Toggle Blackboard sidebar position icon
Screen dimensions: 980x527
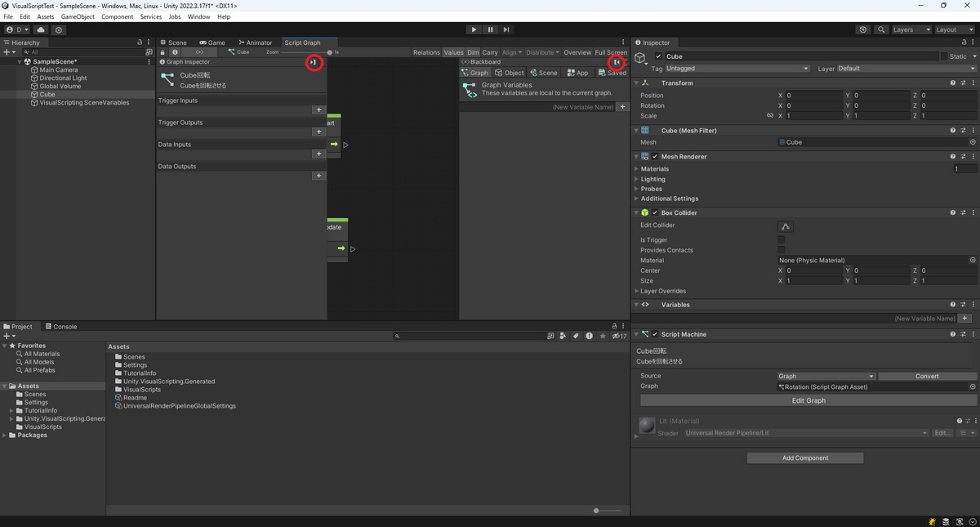click(x=617, y=62)
